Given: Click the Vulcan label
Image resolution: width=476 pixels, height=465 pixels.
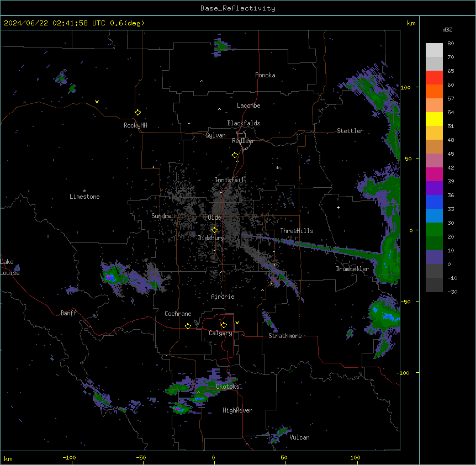Looking at the screenshot, I should pyautogui.click(x=300, y=437).
